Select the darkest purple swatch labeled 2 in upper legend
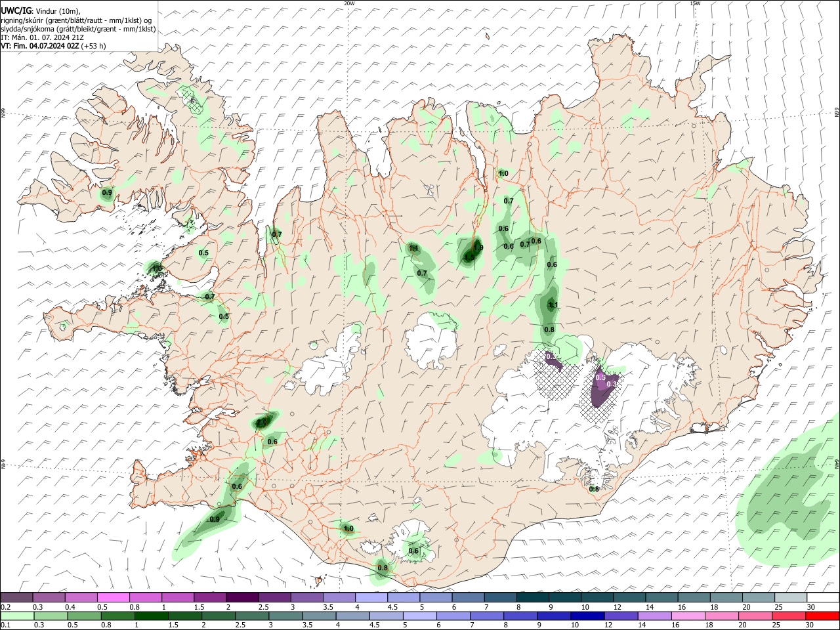840x630 pixels. pos(242,597)
